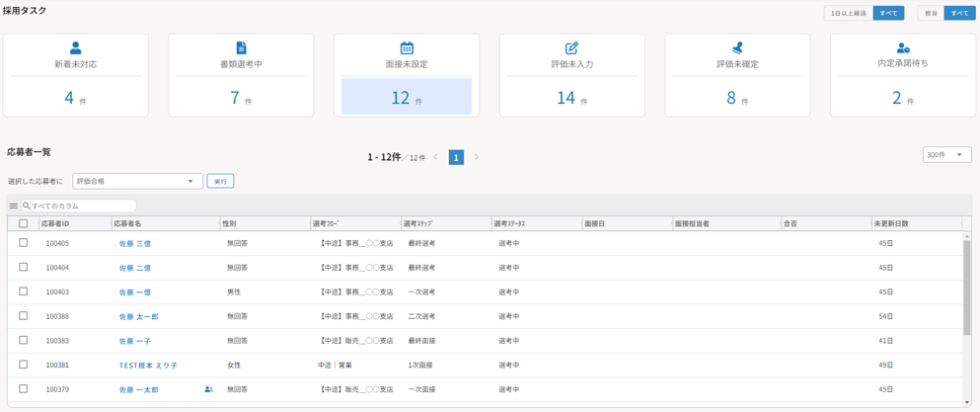Select the 担当 filter tab
Screen dimensions: 980x412
931,14
